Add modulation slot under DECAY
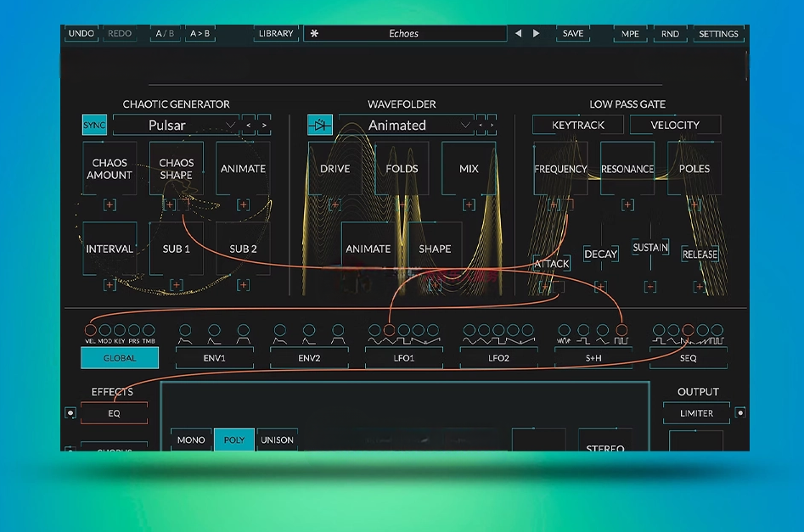Screen dimensions: 804x532 pos(600,287)
